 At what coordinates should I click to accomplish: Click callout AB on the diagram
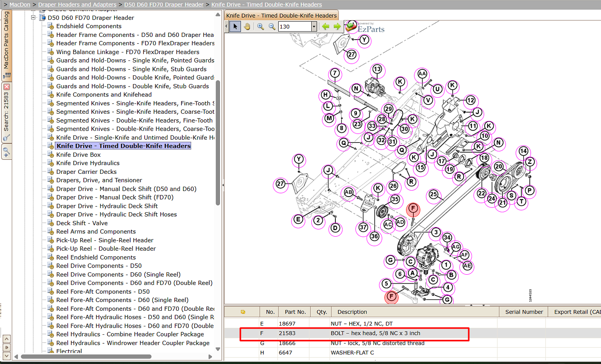349,192
